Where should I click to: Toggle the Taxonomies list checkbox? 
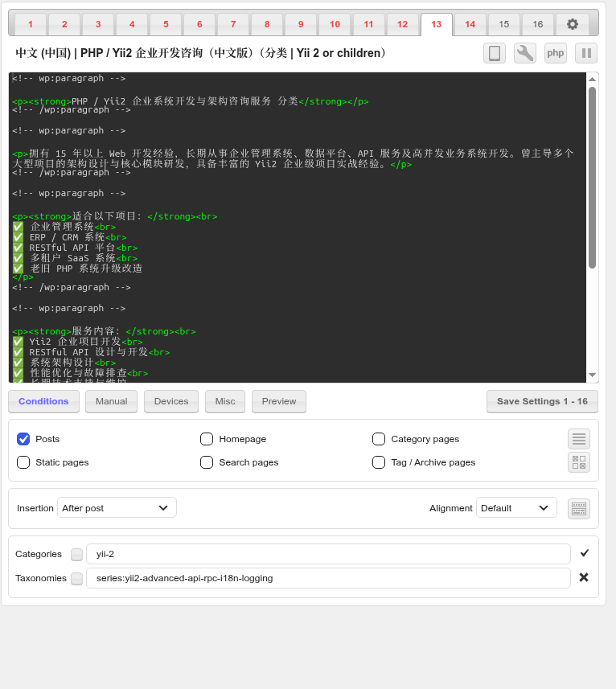tap(77, 579)
